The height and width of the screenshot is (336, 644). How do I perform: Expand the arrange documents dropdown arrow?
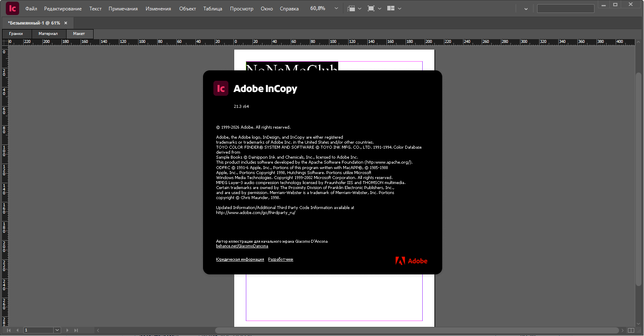(400, 9)
